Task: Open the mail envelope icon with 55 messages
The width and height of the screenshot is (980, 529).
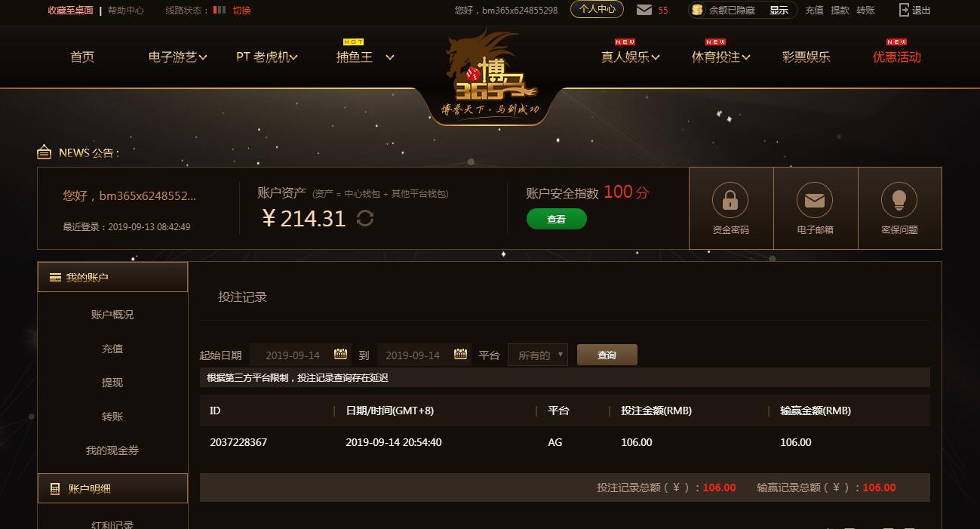Action: 644,10
